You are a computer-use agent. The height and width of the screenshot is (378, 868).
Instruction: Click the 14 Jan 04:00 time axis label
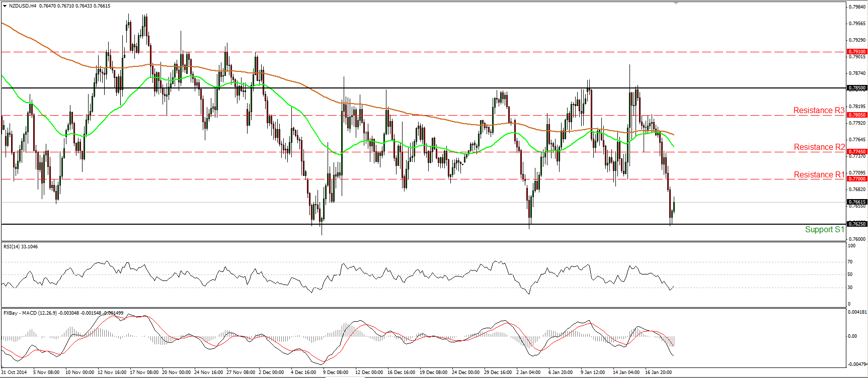click(x=627, y=372)
